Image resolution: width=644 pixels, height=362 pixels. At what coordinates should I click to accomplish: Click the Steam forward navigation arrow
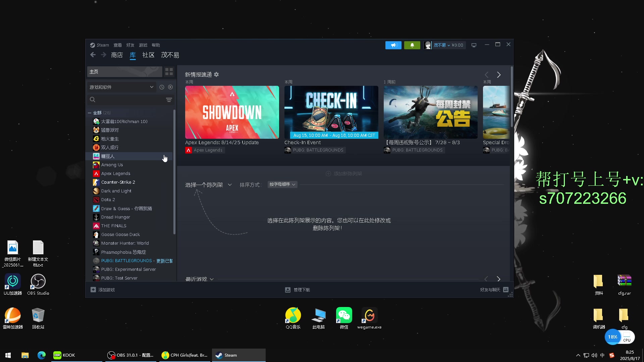click(104, 55)
